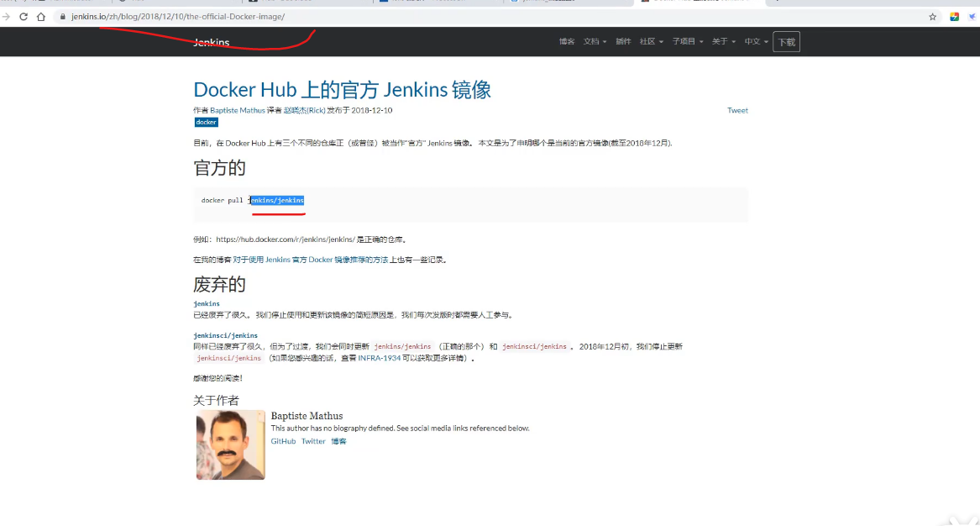Click the padlock site security icon
Image resolution: width=980 pixels, height=526 pixels.
pos(62,17)
